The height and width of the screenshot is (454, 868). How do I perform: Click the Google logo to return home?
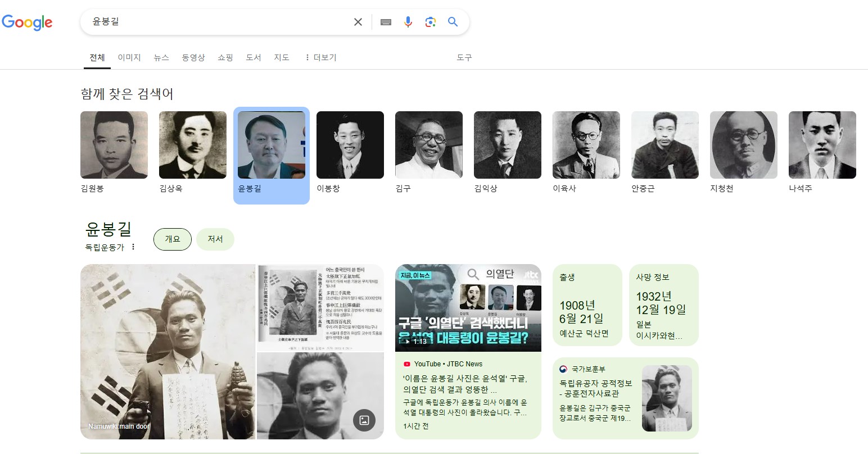pyautogui.click(x=27, y=22)
